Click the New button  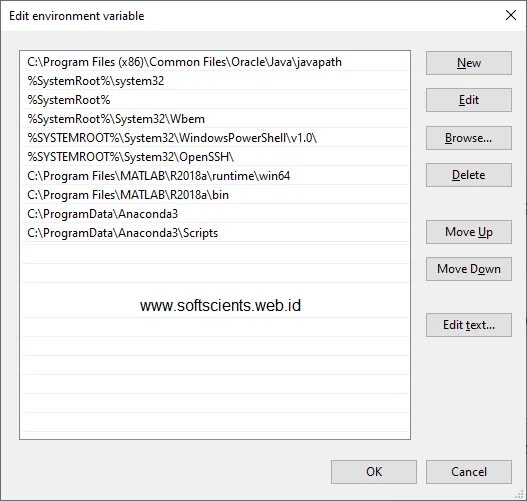click(x=469, y=63)
